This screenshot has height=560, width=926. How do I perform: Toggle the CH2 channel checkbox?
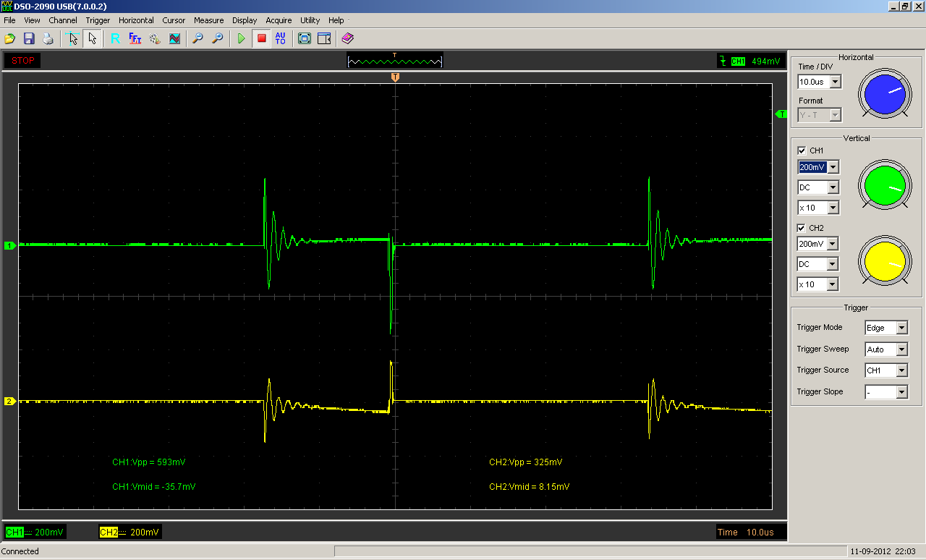802,228
